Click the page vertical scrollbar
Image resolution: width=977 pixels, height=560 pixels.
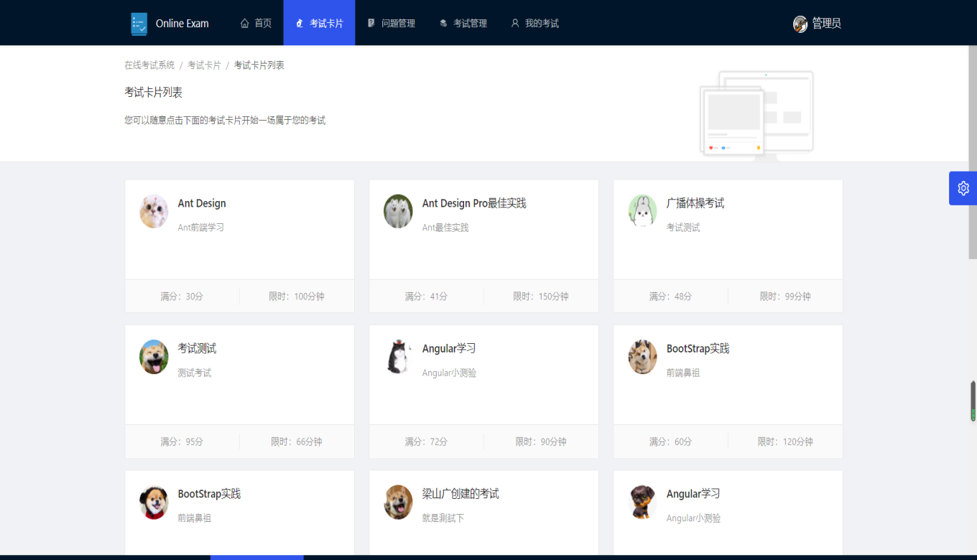(x=972, y=151)
